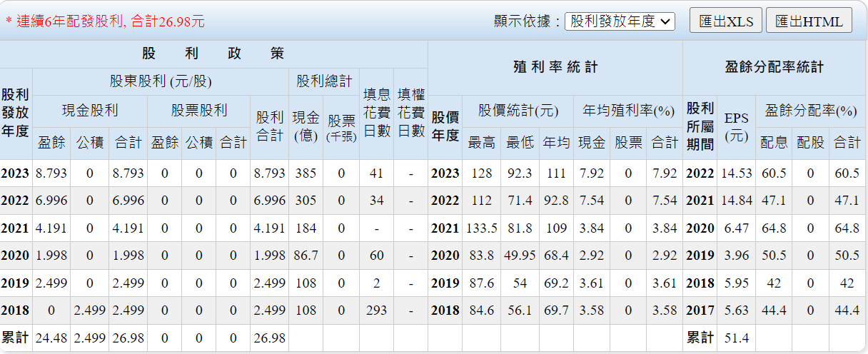Click the red 連續6年配發股利 summary text
This screenshot has width=868, height=354.
click(105, 21)
